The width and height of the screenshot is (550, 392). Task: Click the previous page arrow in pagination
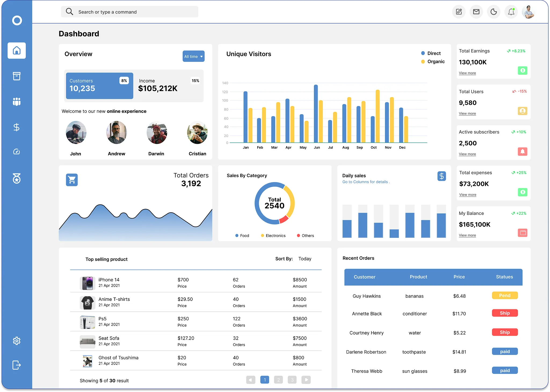(x=251, y=380)
